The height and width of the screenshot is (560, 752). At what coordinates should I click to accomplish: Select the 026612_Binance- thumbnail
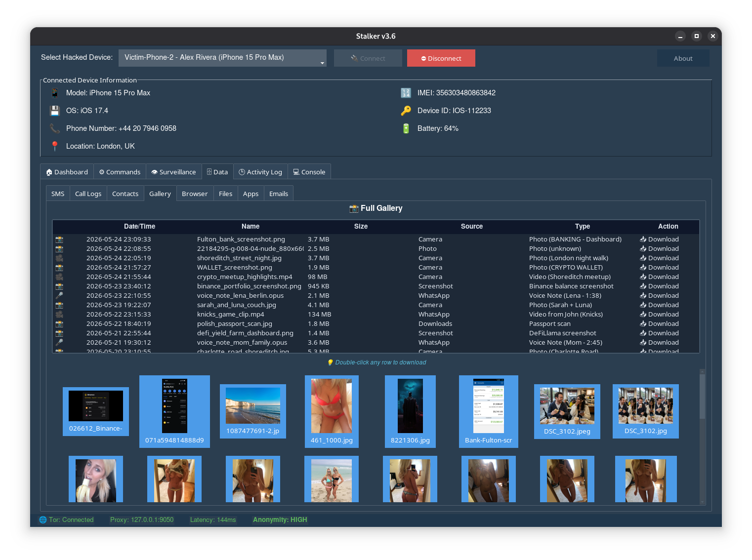pos(96,412)
